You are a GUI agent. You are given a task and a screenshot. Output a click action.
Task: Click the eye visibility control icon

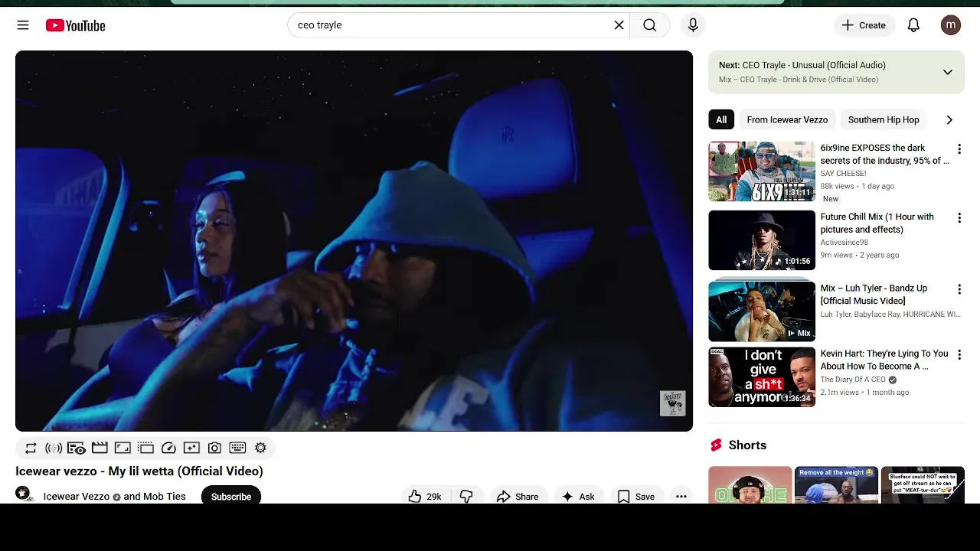pos(77,448)
